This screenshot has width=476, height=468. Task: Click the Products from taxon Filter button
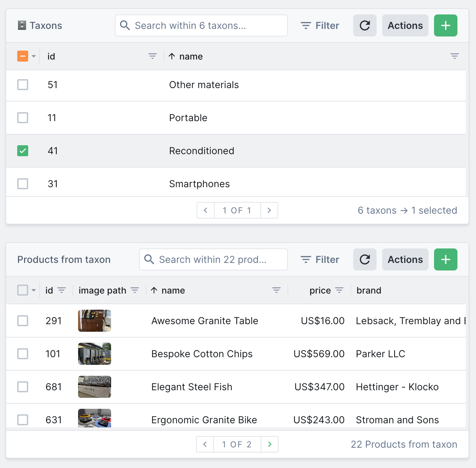pos(320,259)
